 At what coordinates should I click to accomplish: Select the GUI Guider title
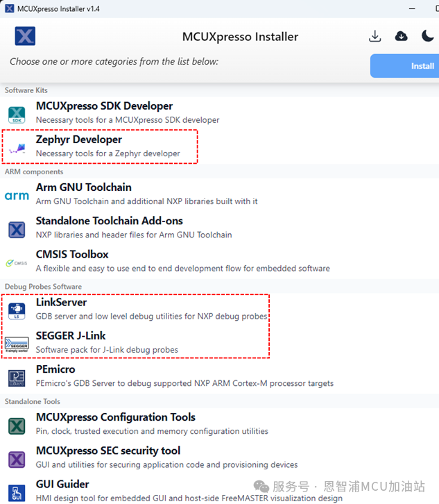pyautogui.click(x=62, y=484)
